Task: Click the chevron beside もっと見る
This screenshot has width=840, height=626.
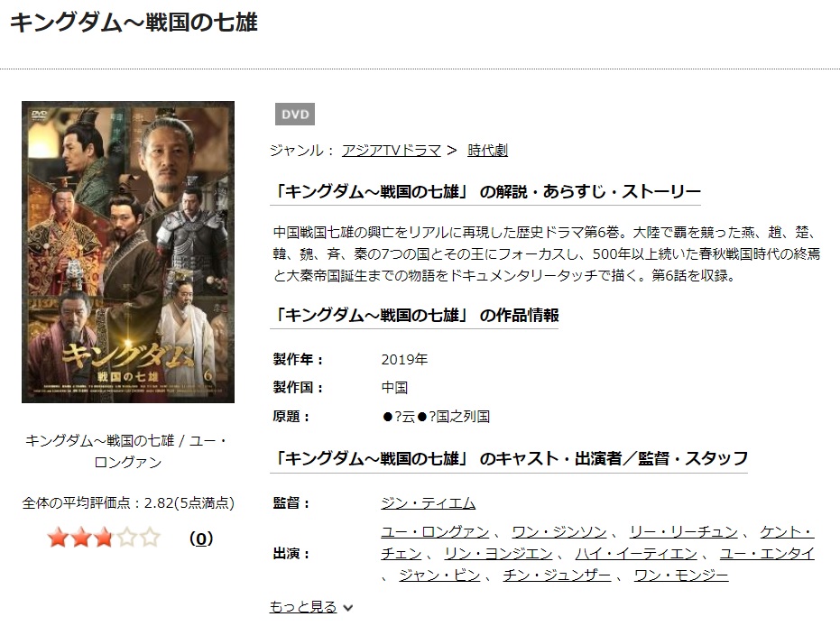Action: click(x=347, y=608)
